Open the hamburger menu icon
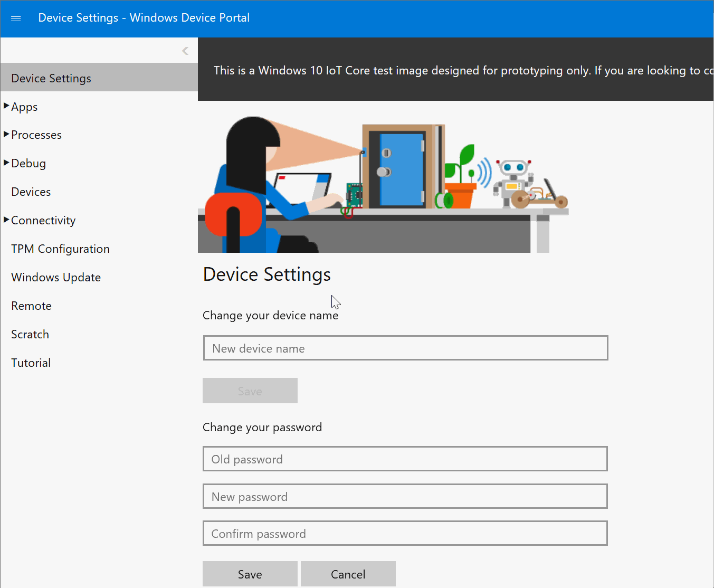The width and height of the screenshot is (714, 588). pyautogui.click(x=16, y=18)
